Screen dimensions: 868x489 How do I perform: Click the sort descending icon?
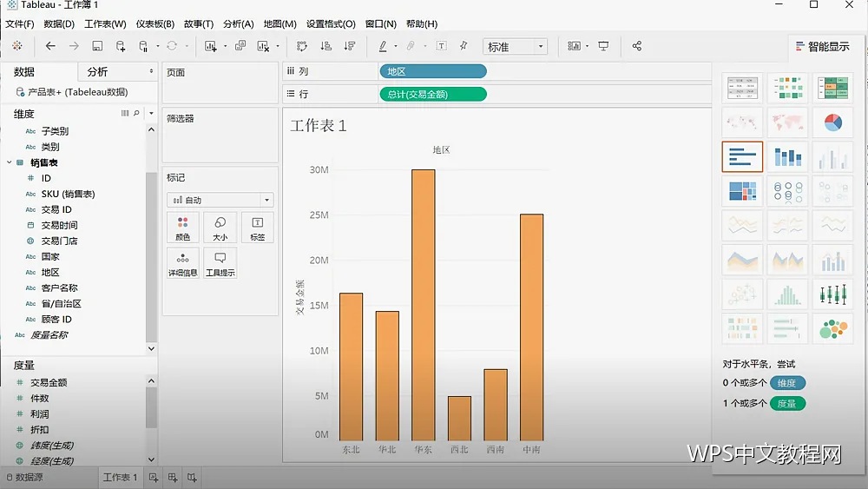click(x=350, y=46)
